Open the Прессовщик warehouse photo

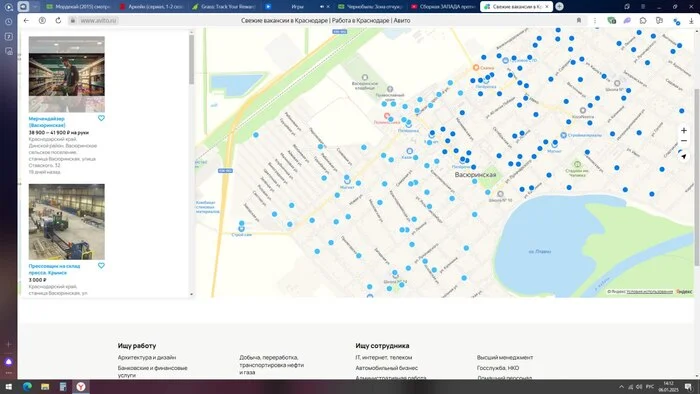click(x=67, y=221)
